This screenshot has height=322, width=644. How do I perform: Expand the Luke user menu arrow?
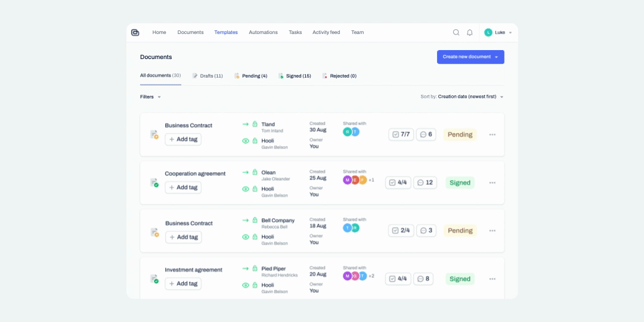[510, 33]
